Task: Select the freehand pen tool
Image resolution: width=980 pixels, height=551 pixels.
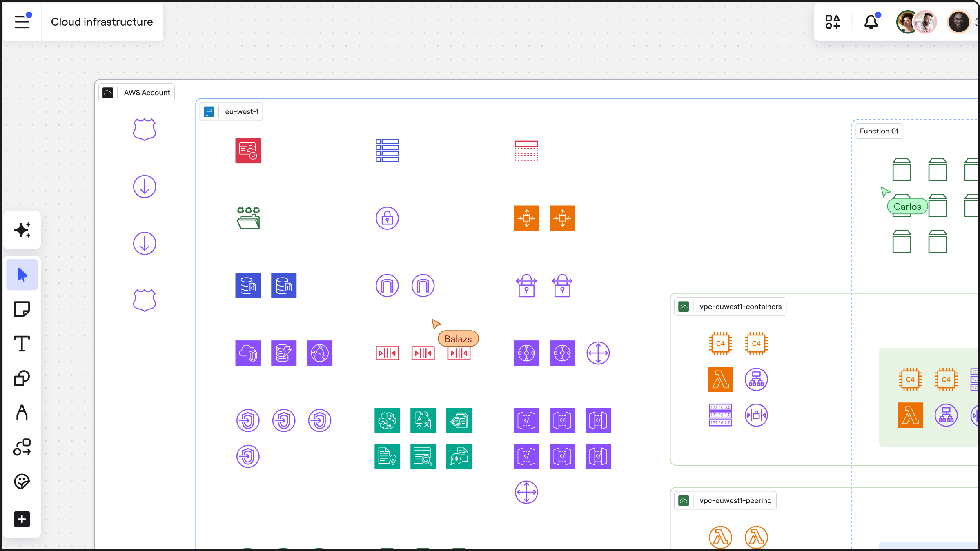Action: click(x=22, y=413)
